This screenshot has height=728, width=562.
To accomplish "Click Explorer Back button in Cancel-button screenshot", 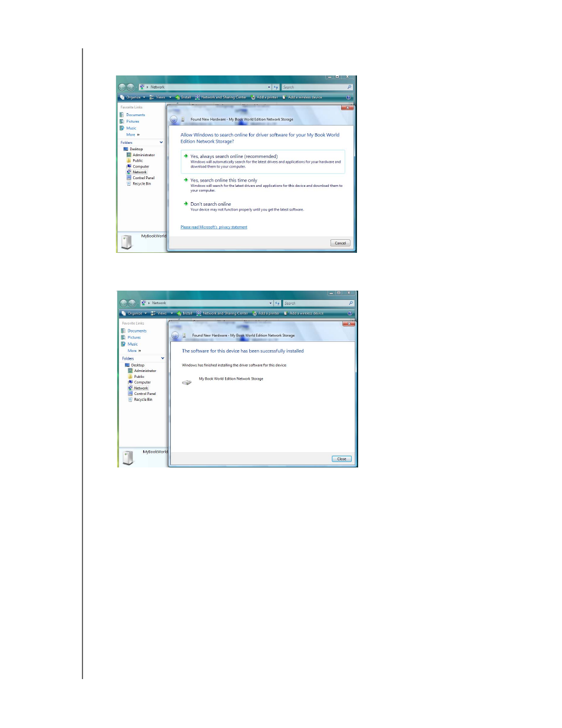I will (123, 87).
